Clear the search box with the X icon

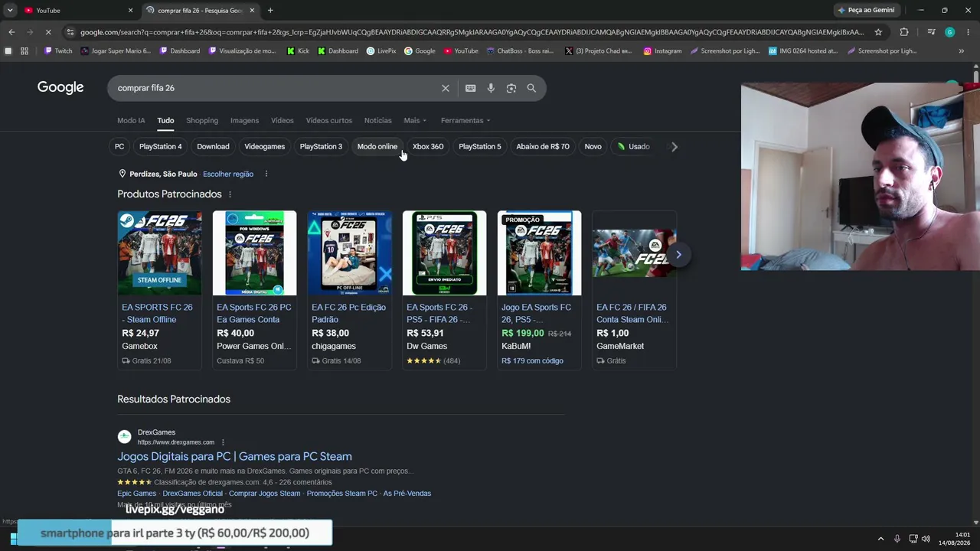[446, 88]
